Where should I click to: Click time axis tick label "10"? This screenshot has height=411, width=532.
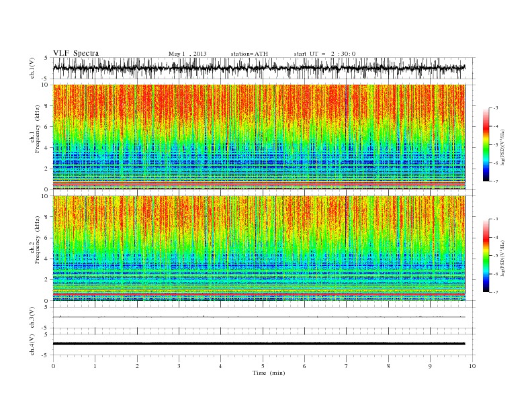[x=472, y=366]
